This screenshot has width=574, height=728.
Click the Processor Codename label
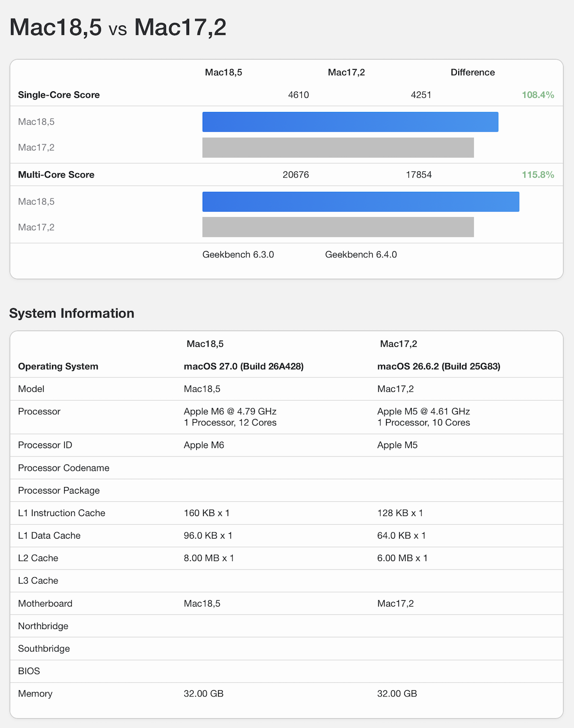[64, 468]
